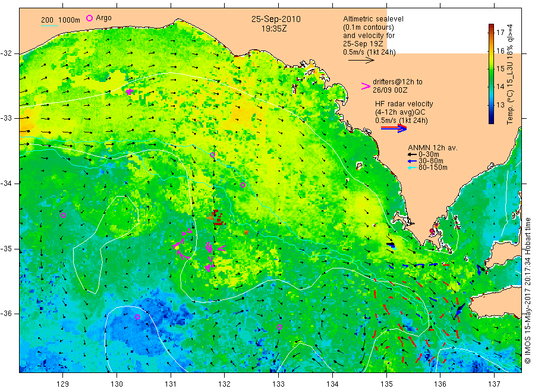Click the magenta drifters chevron legend symbol
Screen dimensions: 535x392
(366, 86)
